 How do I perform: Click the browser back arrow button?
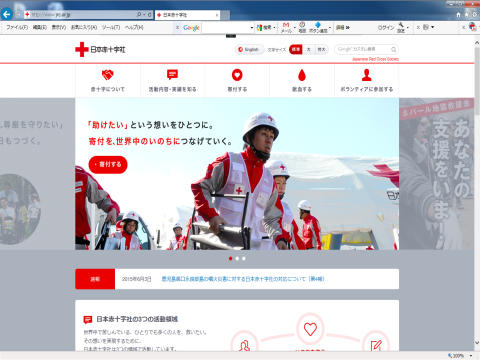[7, 14]
